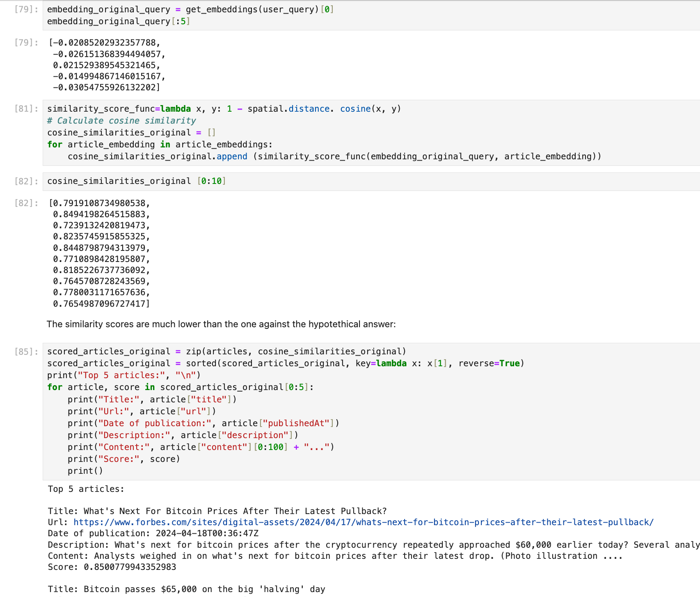
Task: Click inside the similarity_score_func code cell
Action: (x=371, y=133)
